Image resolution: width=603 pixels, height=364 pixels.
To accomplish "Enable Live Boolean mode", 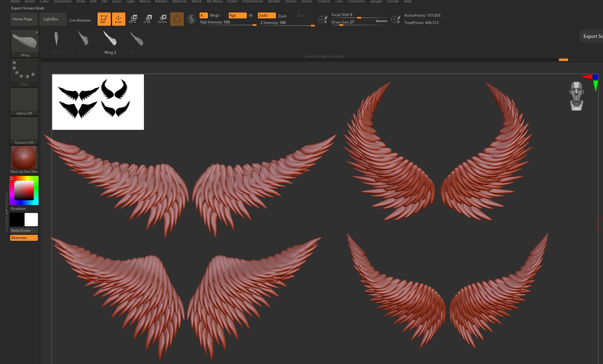I will [x=80, y=20].
